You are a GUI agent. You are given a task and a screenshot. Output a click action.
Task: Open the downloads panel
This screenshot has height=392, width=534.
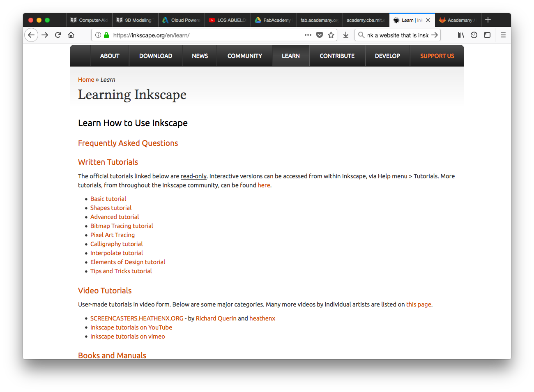[346, 35]
